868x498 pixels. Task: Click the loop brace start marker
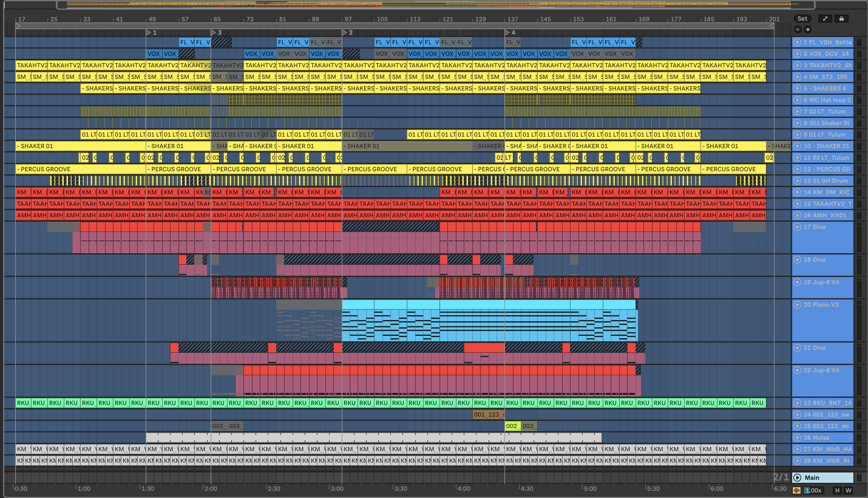coord(18,26)
